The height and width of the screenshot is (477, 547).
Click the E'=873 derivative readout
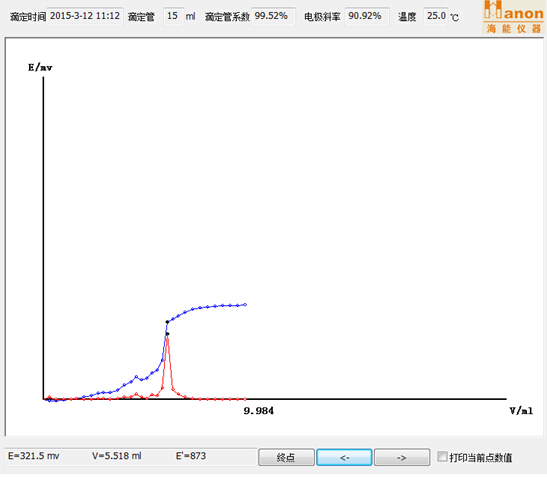(191, 456)
